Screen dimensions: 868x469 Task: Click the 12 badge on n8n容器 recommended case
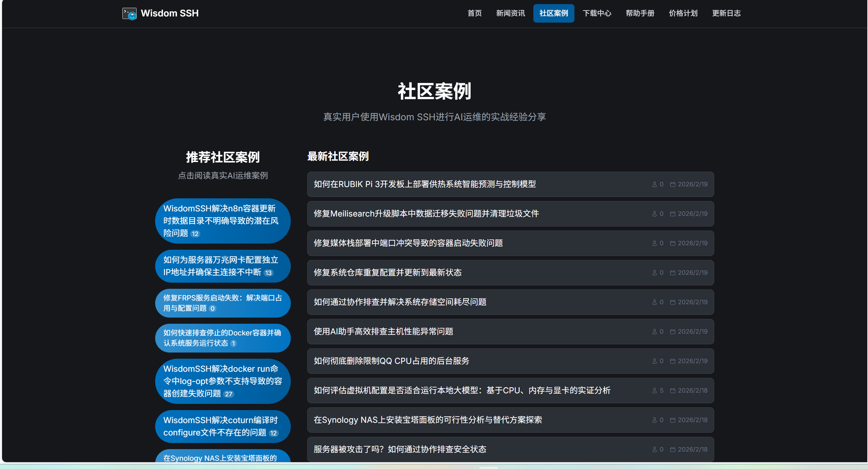(195, 234)
